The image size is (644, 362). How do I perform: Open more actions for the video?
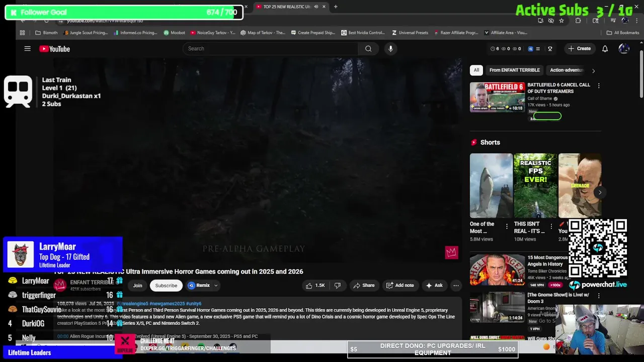(x=456, y=286)
